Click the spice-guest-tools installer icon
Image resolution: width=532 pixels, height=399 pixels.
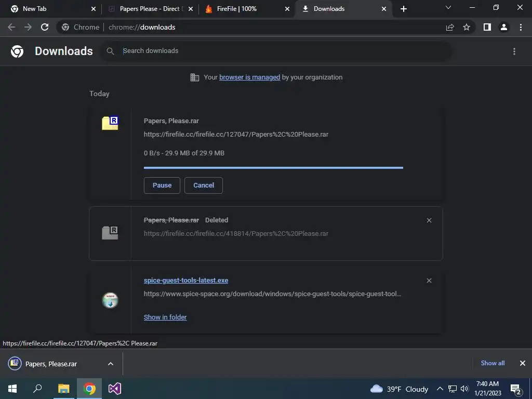(x=110, y=300)
